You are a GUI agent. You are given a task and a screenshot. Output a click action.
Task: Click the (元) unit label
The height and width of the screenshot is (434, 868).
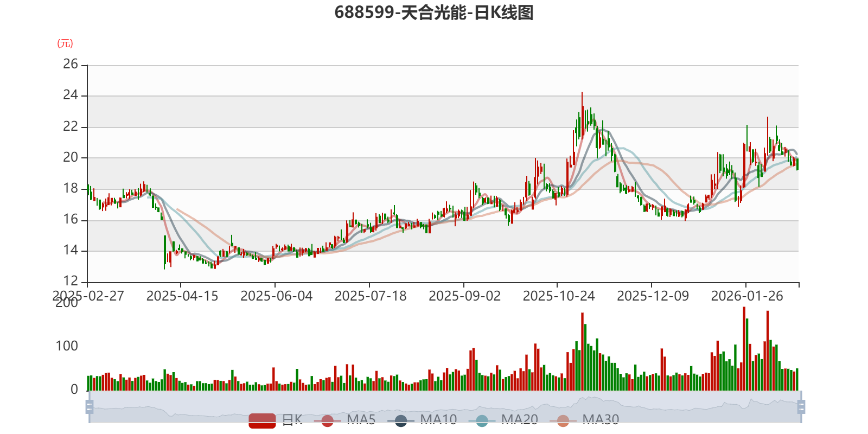coord(65,43)
